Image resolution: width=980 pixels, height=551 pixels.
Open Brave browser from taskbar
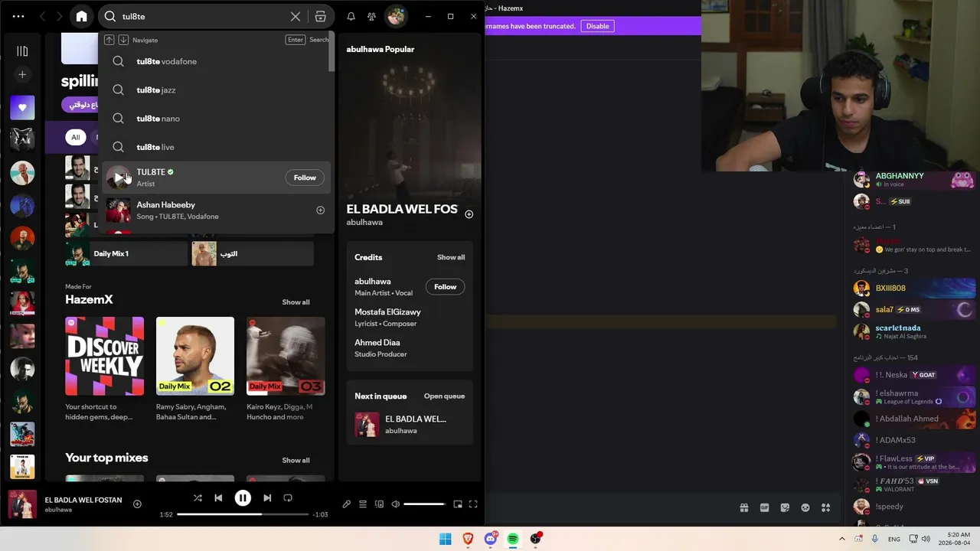(x=468, y=539)
